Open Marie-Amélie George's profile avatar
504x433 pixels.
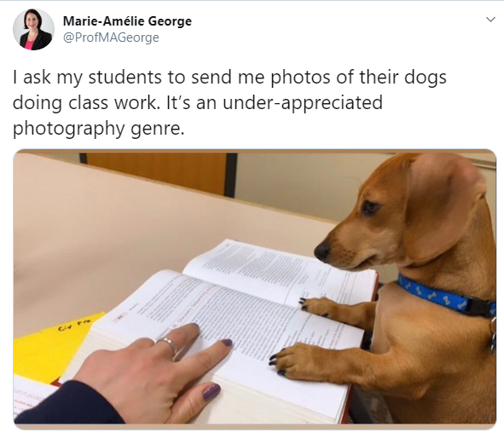point(33,30)
